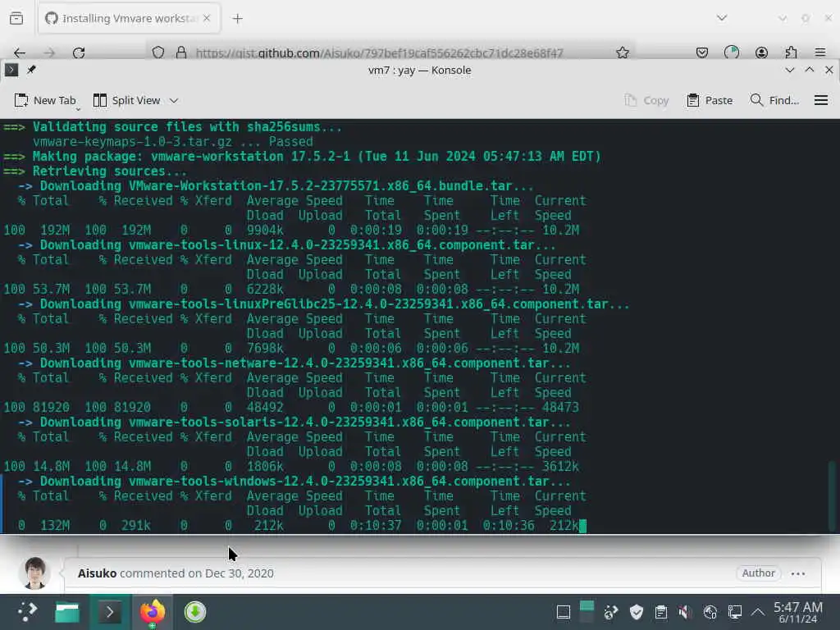Click the virtual desktop pager
The height and width of the screenshot is (630, 840).
click(x=587, y=612)
